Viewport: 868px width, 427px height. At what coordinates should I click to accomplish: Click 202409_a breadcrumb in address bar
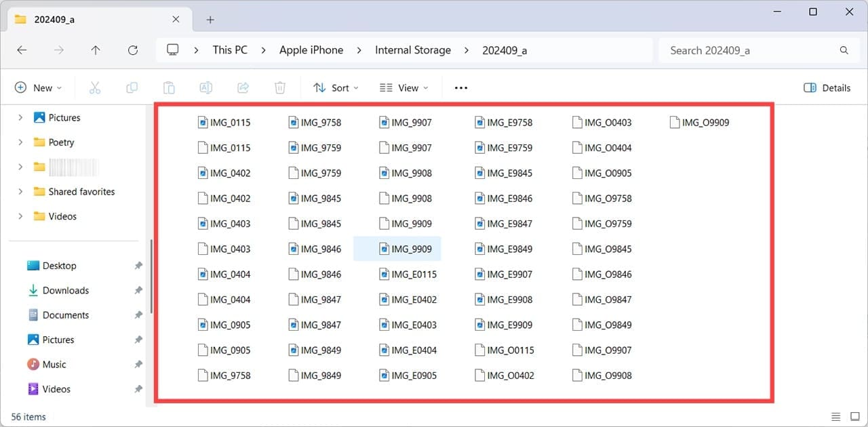[x=505, y=50]
